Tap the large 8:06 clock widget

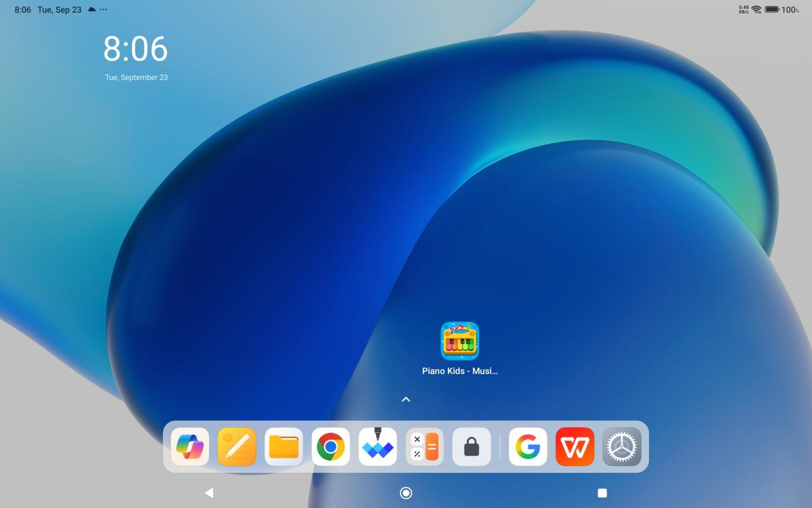coord(135,49)
